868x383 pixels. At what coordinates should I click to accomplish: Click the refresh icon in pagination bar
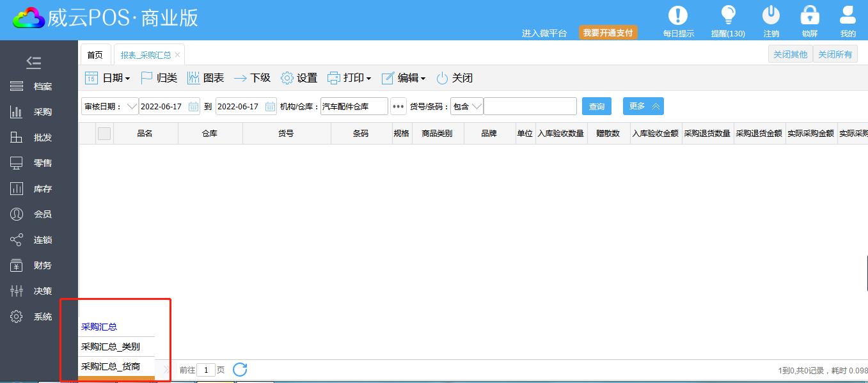pos(240,370)
